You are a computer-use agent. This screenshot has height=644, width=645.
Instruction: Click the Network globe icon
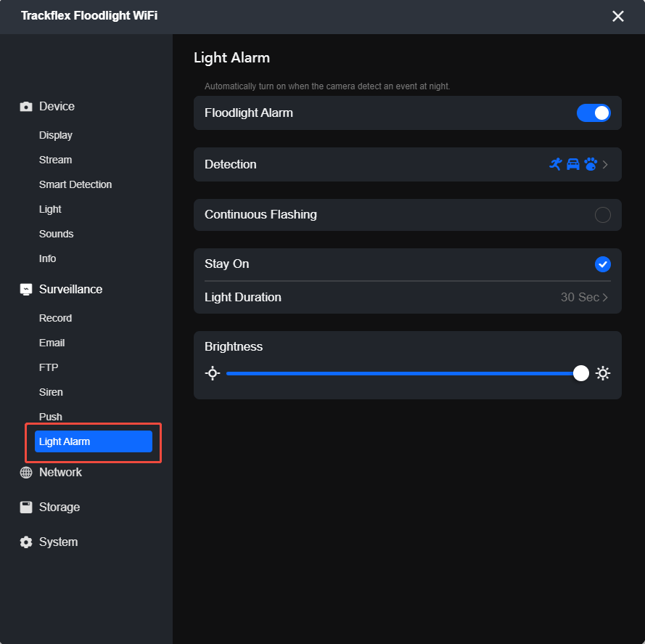[x=26, y=473]
